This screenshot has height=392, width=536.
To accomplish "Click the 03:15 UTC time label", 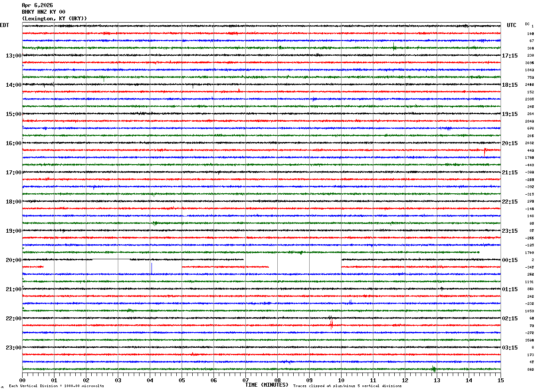I will tap(510, 348).
